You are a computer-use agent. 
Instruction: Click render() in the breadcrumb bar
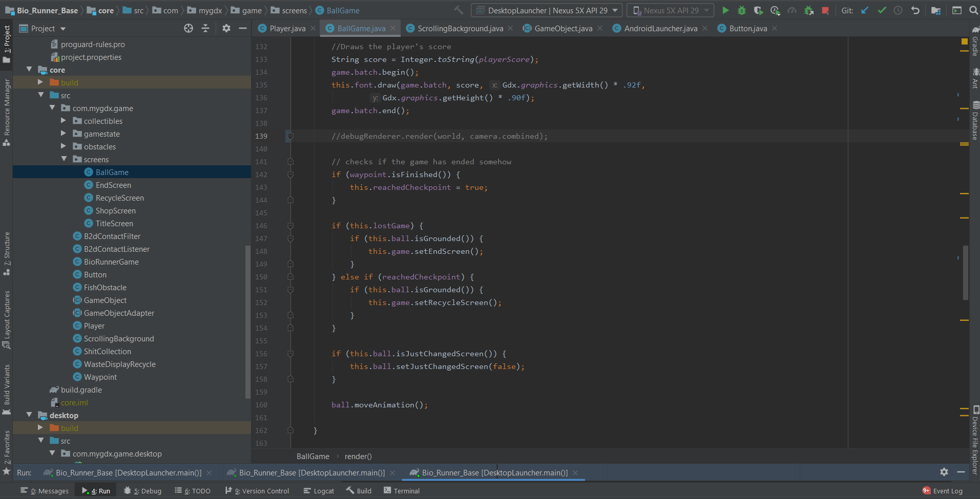pos(358,457)
